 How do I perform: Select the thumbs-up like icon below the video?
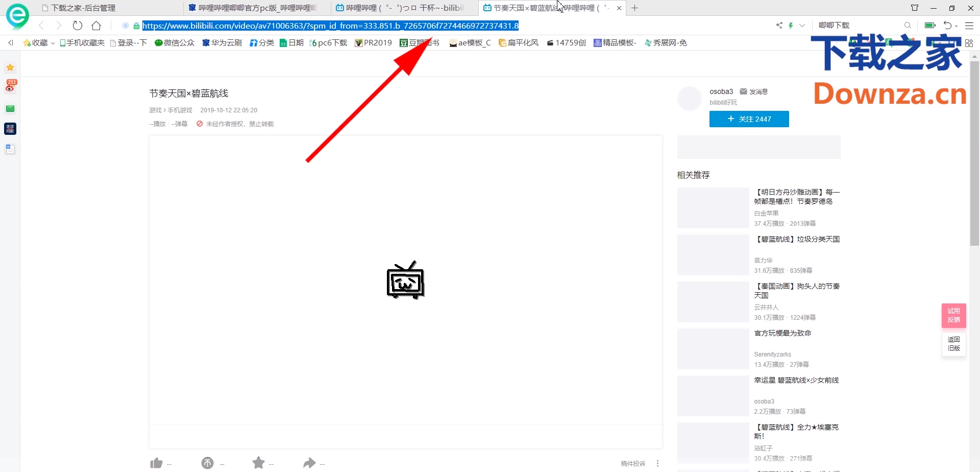pyautogui.click(x=156, y=463)
